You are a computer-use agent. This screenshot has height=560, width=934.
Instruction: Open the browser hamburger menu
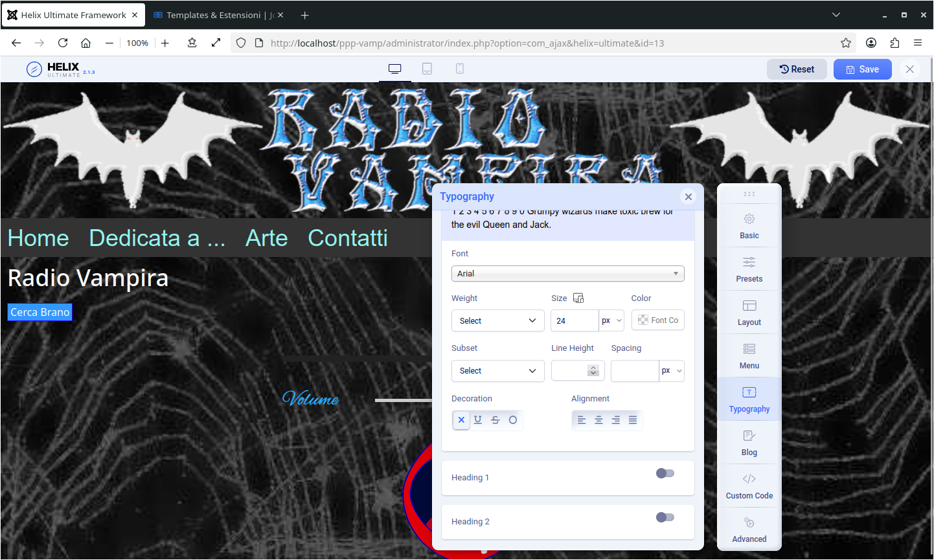[x=918, y=43]
